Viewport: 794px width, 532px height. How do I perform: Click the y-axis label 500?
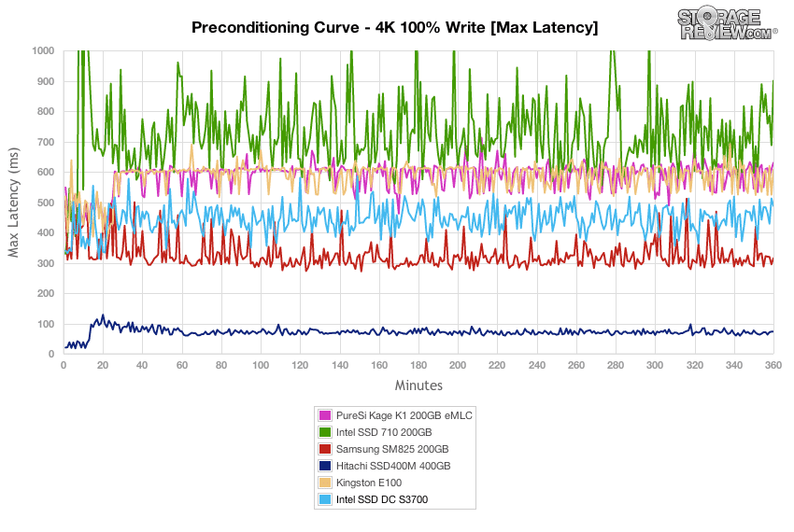(46, 203)
